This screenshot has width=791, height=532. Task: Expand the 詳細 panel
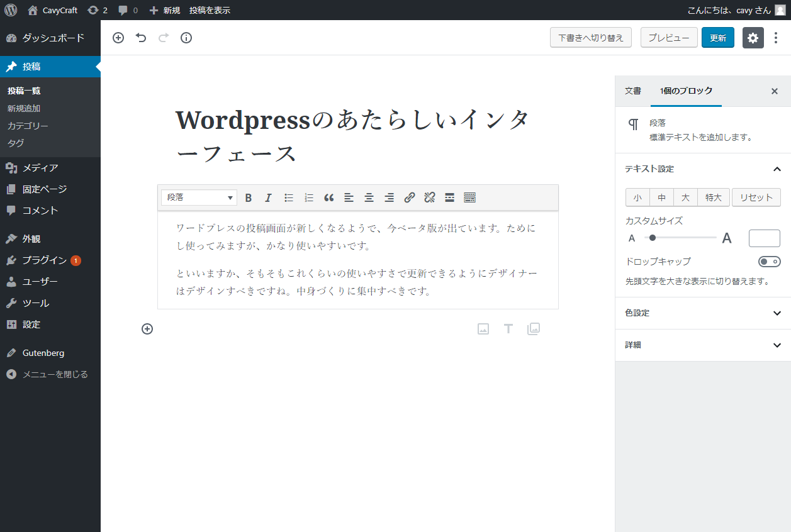703,345
